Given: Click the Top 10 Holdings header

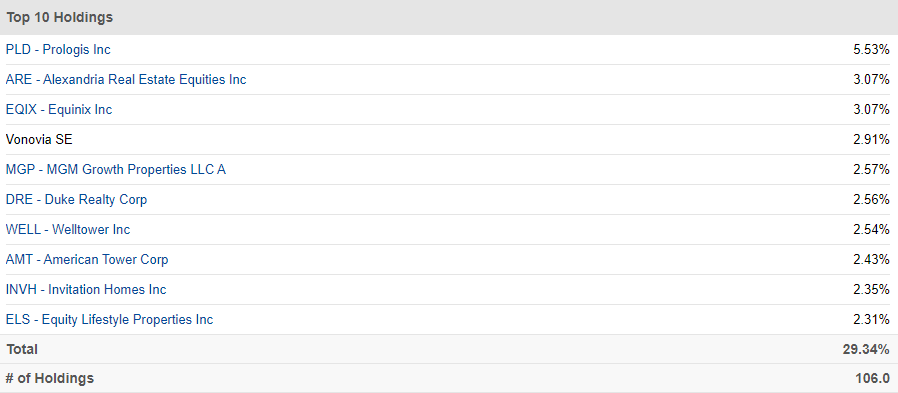Looking at the screenshot, I should [60, 18].
